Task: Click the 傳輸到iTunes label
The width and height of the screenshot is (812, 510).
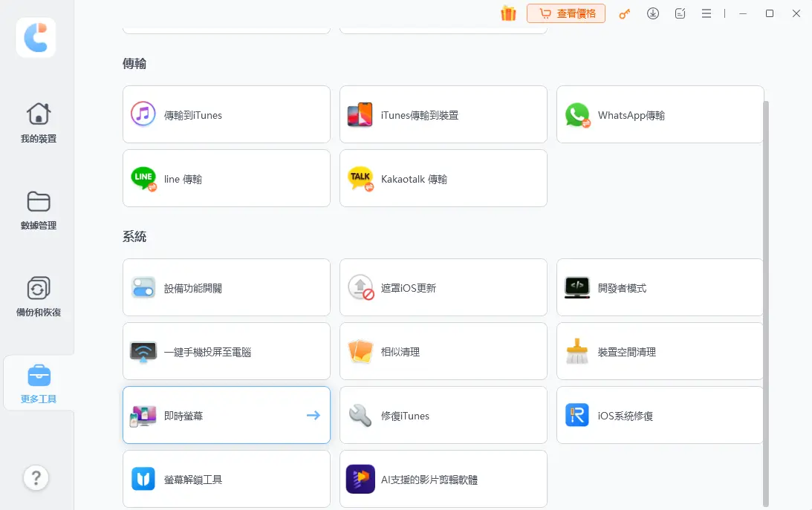Action: pos(192,115)
